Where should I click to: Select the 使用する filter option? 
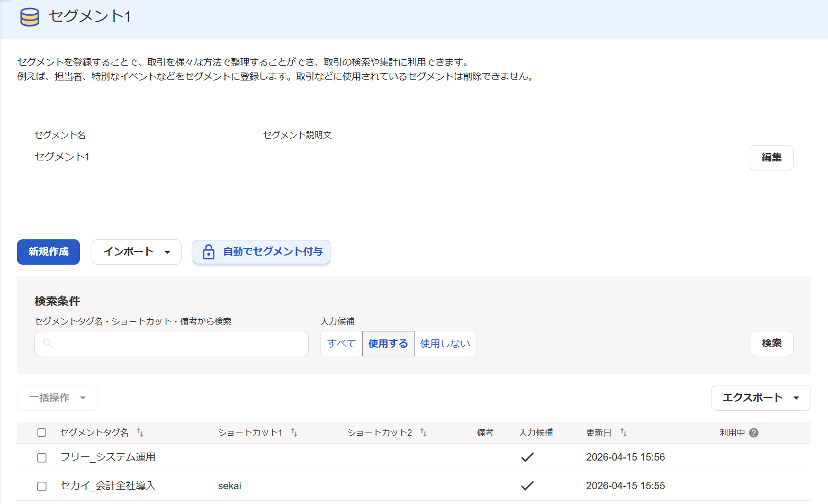coord(388,344)
